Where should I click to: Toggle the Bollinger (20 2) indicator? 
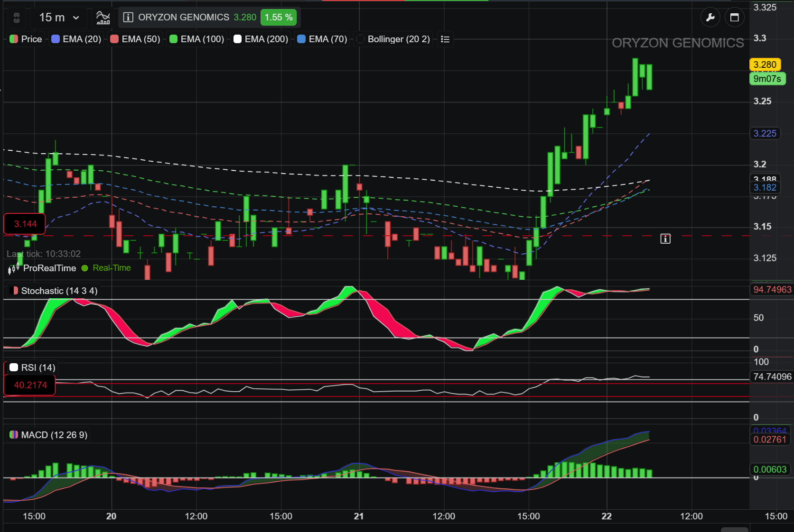tap(393, 39)
